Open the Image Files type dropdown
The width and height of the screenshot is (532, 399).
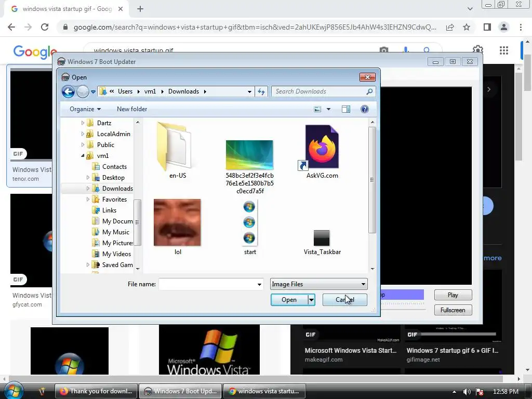[319, 284]
